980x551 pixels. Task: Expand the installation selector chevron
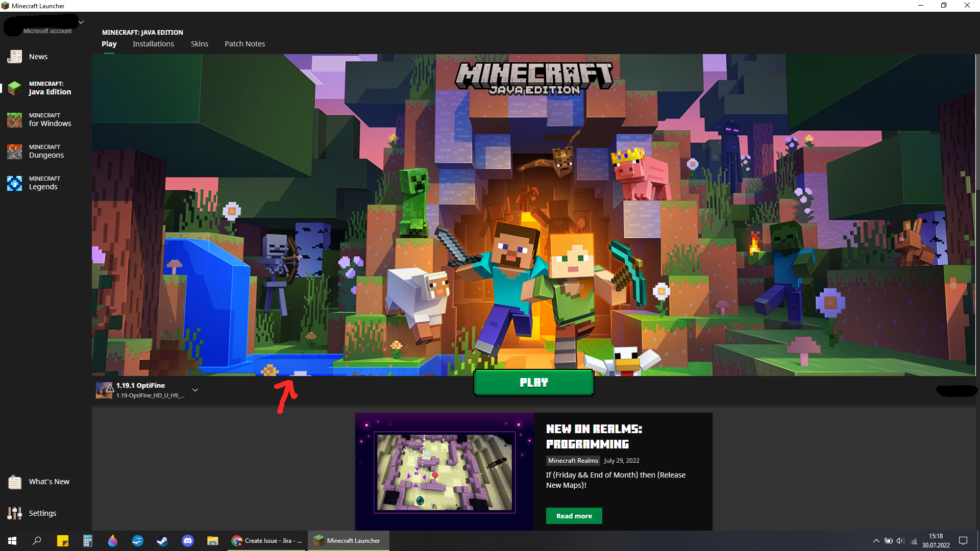(x=195, y=390)
